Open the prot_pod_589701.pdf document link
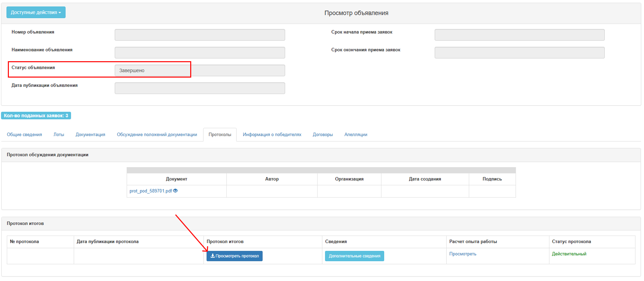 click(151, 191)
